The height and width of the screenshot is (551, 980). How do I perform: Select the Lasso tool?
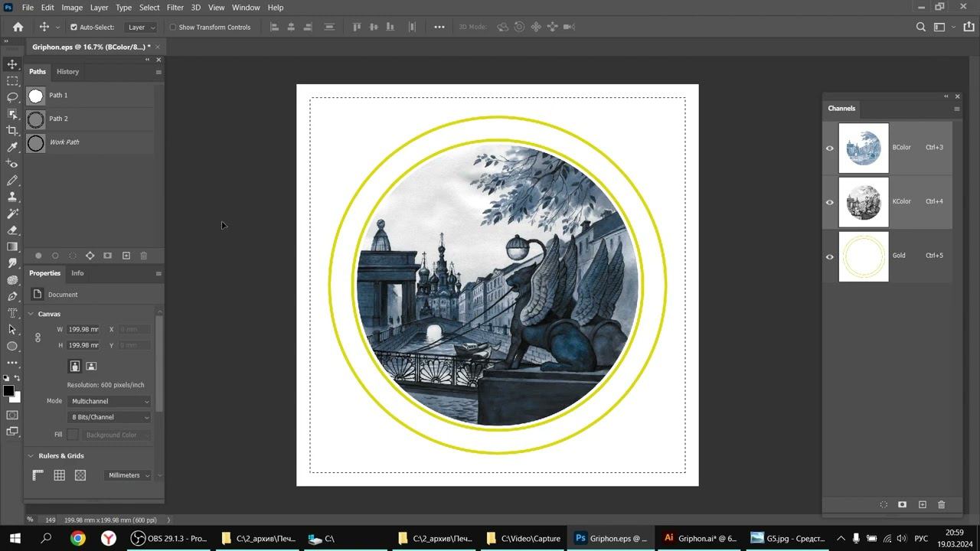(x=12, y=97)
